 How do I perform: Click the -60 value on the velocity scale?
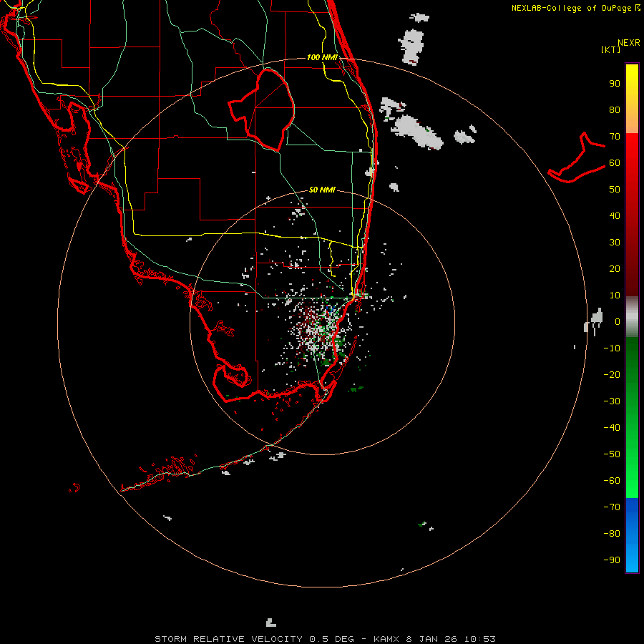(x=612, y=481)
